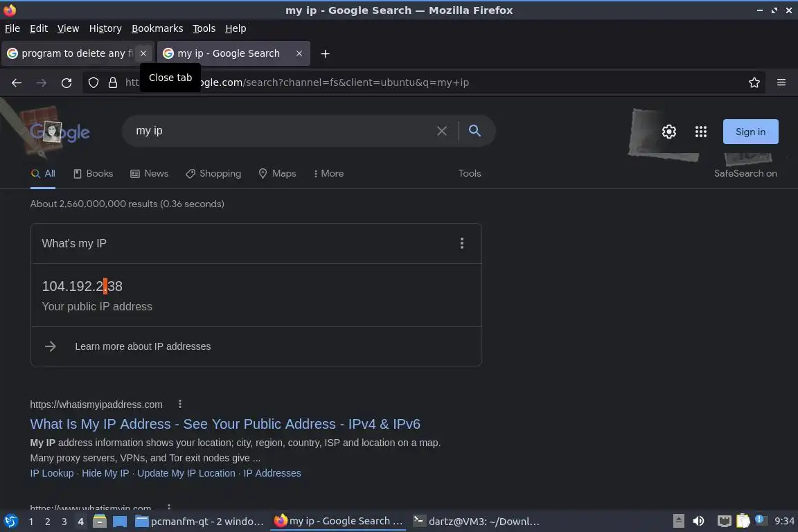This screenshot has height=532, width=798.
Task: Click the 104.192.2.38 IP address text
Action: pos(82,286)
